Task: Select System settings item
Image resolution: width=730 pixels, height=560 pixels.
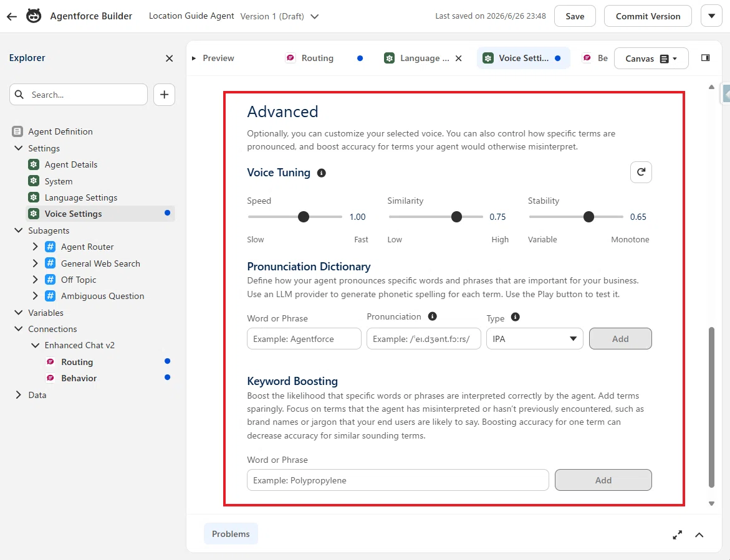Action: (x=58, y=181)
